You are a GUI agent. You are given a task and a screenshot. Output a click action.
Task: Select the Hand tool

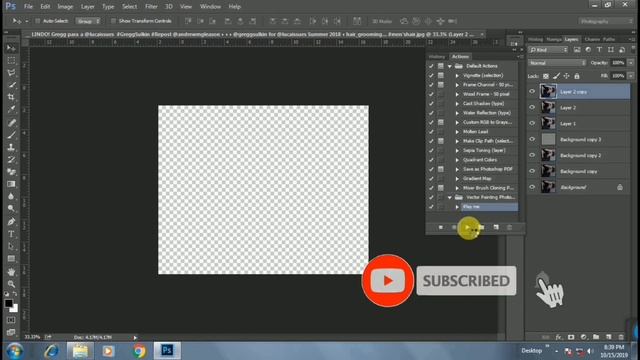click(x=11, y=272)
